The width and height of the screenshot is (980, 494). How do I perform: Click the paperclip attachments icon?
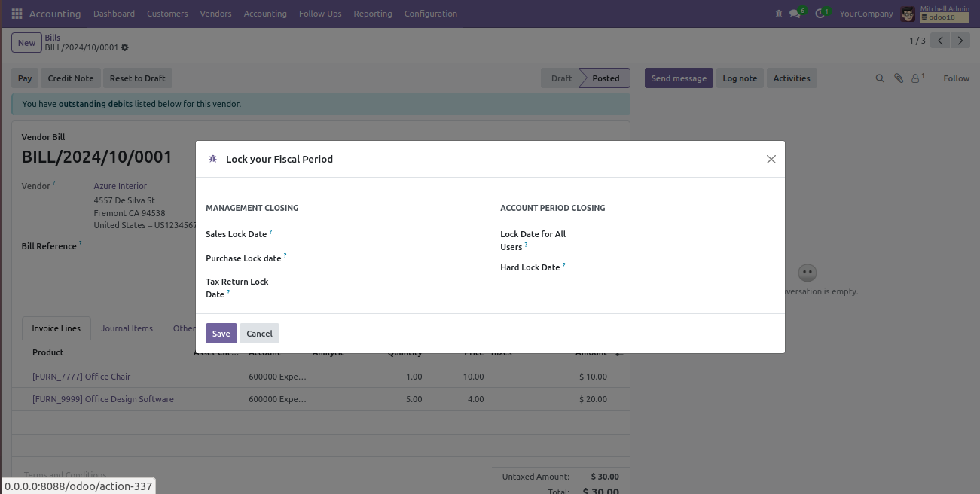pos(899,78)
